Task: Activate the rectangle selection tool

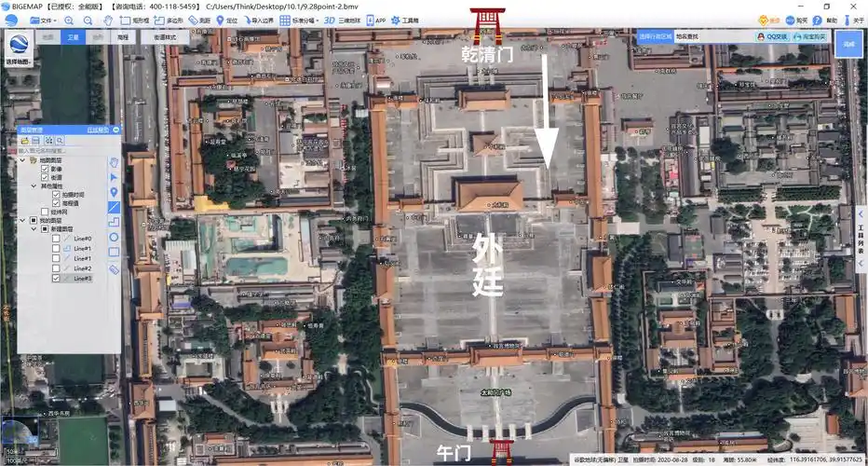Action: [135, 20]
